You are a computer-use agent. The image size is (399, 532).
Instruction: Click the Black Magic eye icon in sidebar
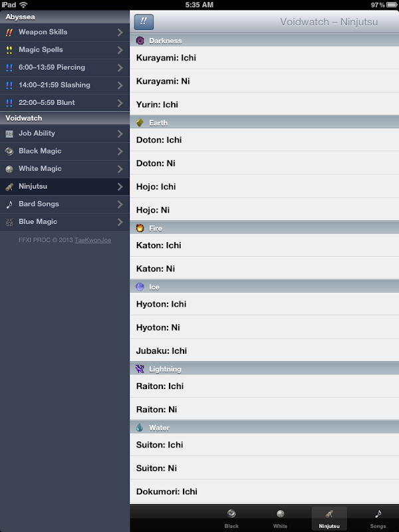9,152
